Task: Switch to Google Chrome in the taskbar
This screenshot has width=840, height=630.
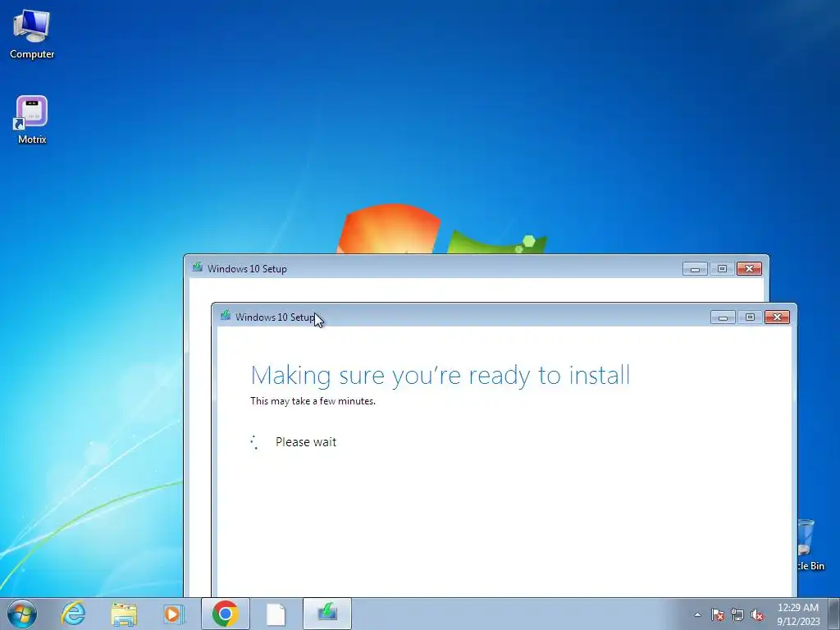Action: tap(226, 614)
